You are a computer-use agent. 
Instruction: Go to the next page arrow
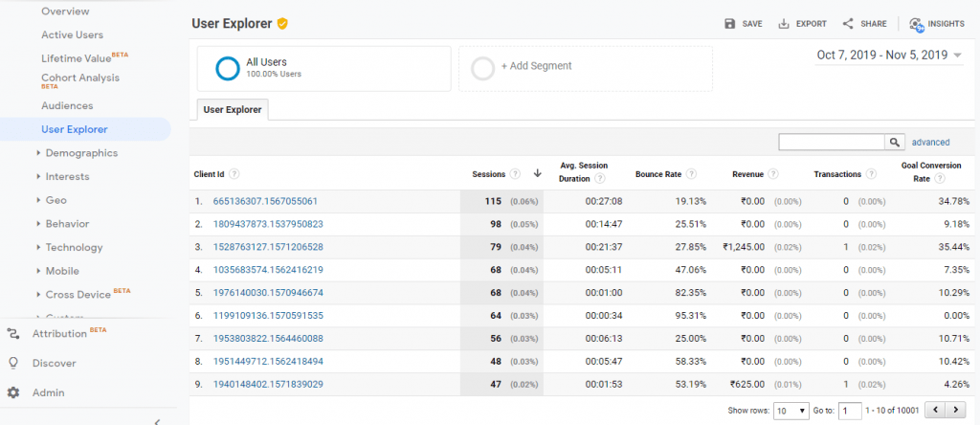[956, 411]
